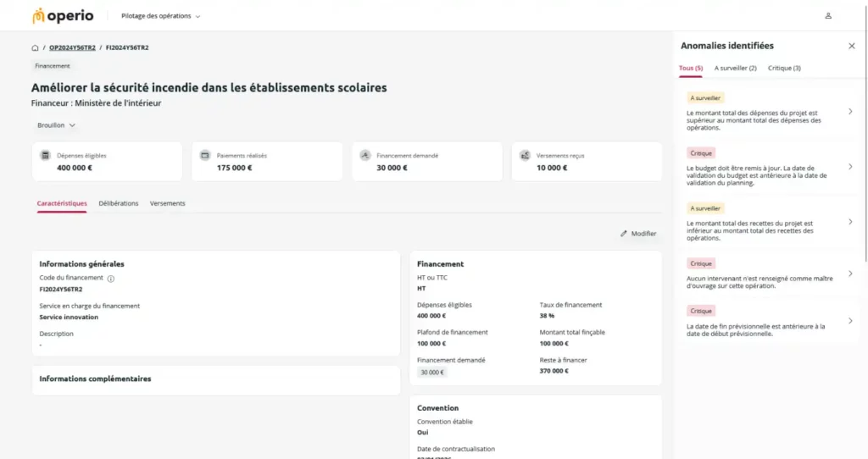This screenshot has height=459, width=868.
Task: Click the 400 000 € Dépenses éligibles card
Action: point(107,162)
